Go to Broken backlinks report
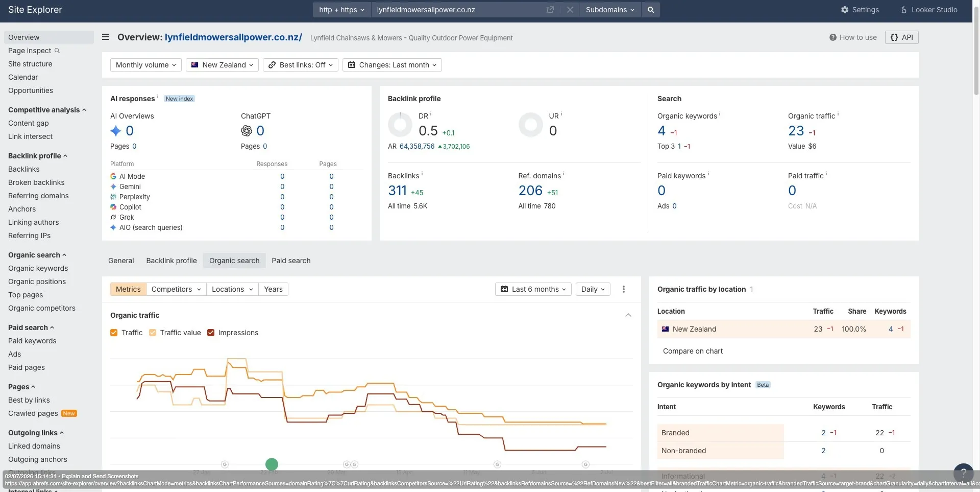Viewport: 980px width, 492px height. [36, 182]
